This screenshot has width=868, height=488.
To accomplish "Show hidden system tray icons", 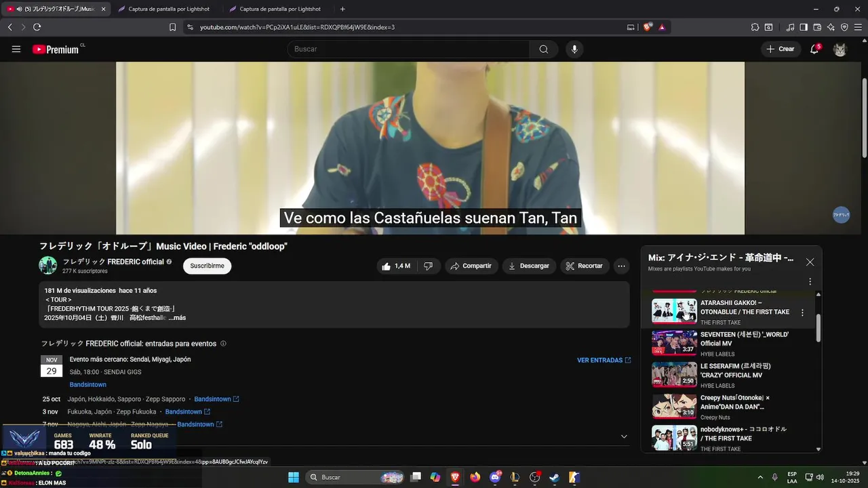I will click(x=759, y=477).
